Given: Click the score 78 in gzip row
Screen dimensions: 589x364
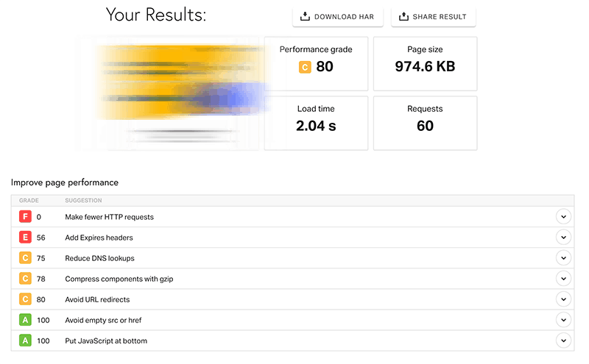Looking at the screenshot, I should (41, 279).
